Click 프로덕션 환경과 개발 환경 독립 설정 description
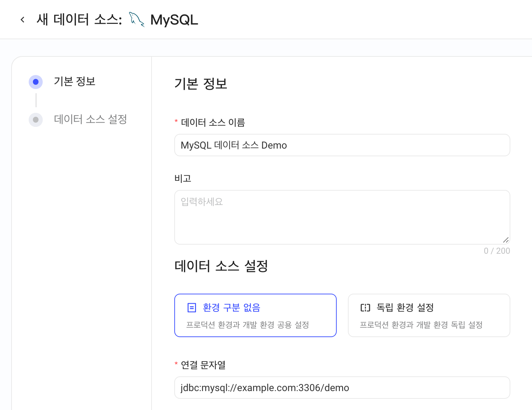This screenshot has height=410, width=532. click(x=421, y=325)
